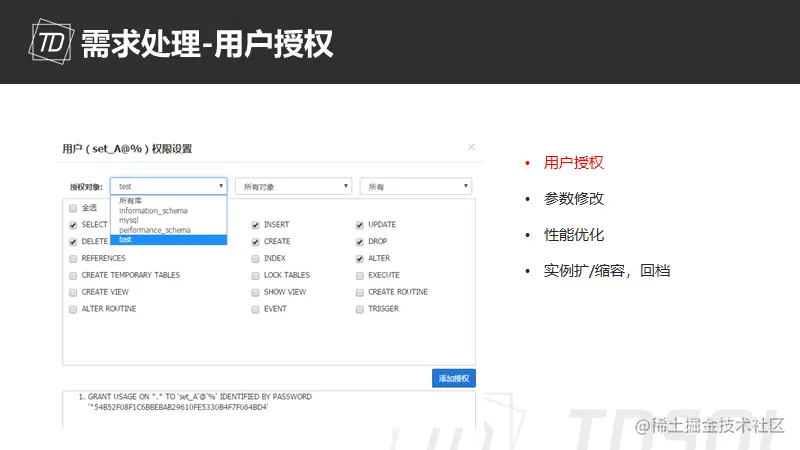Uncheck the ALTER privilege checkbox
This screenshot has width=800, height=450.
[x=360, y=259]
